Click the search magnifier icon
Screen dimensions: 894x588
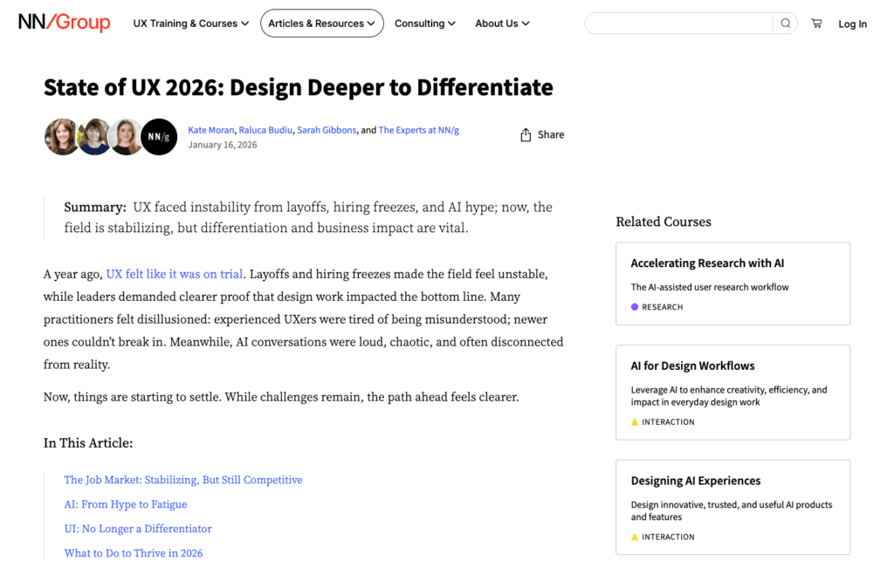pos(786,24)
